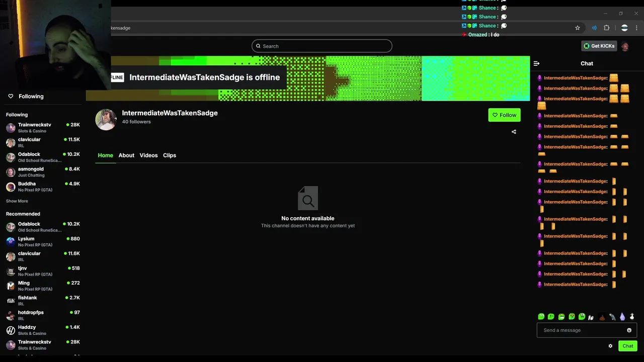Collapse the chat panel via arrow icon
This screenshot has height=362, width=644.
[536, 63]
